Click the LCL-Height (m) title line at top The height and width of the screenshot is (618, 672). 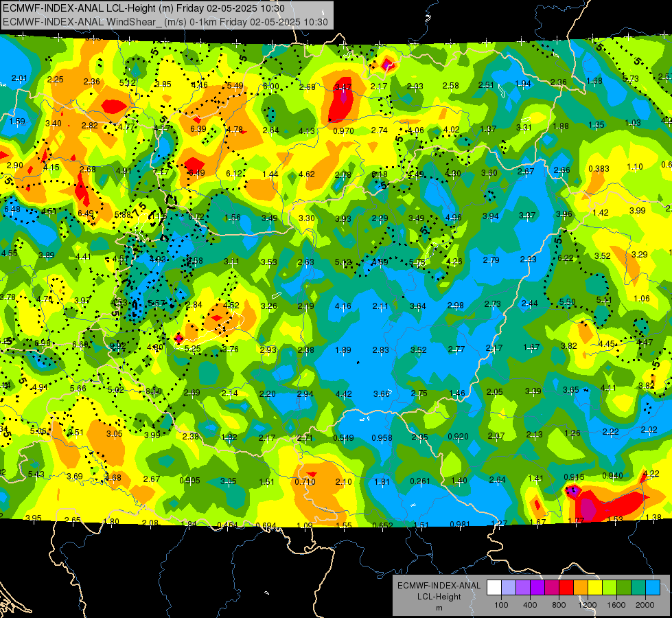click(x=143, y=8)
